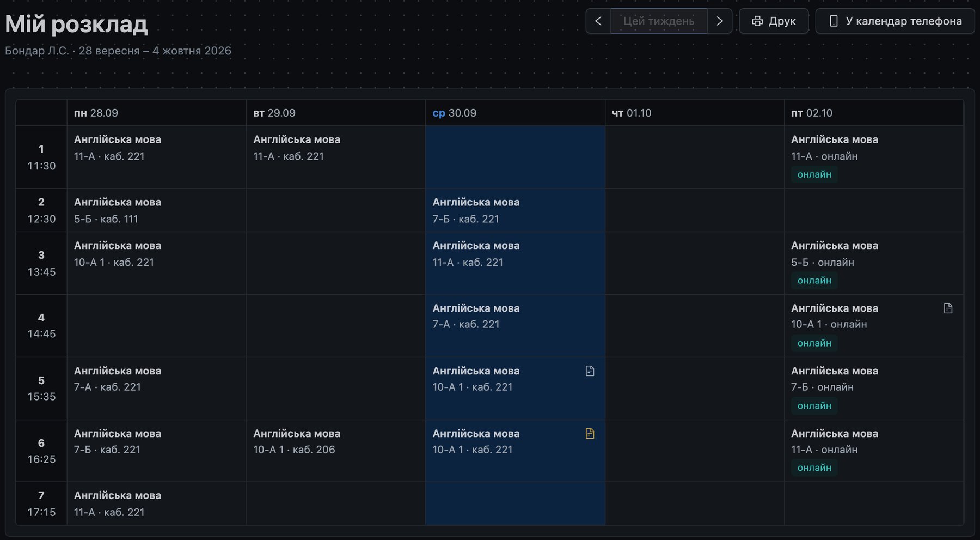980x540 pixels.
Task: Click the 'онлайн' badge on Friday lesson 6
Action: pos(814,468)
